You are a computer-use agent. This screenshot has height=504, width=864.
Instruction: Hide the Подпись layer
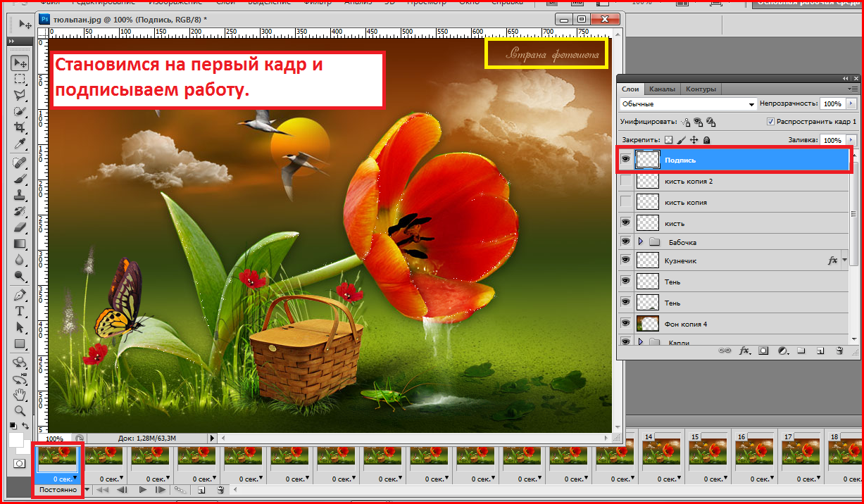coord(625,160)
